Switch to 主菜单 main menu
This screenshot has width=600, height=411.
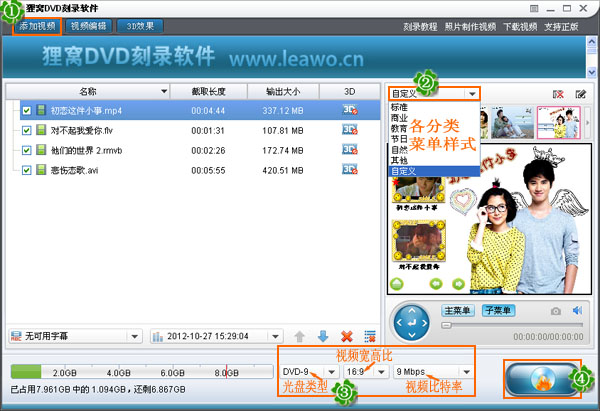tap(458, 310)
